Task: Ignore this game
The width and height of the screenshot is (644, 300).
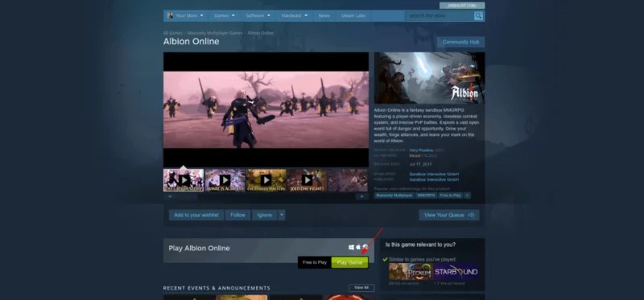Action: (x=265, y=215)
